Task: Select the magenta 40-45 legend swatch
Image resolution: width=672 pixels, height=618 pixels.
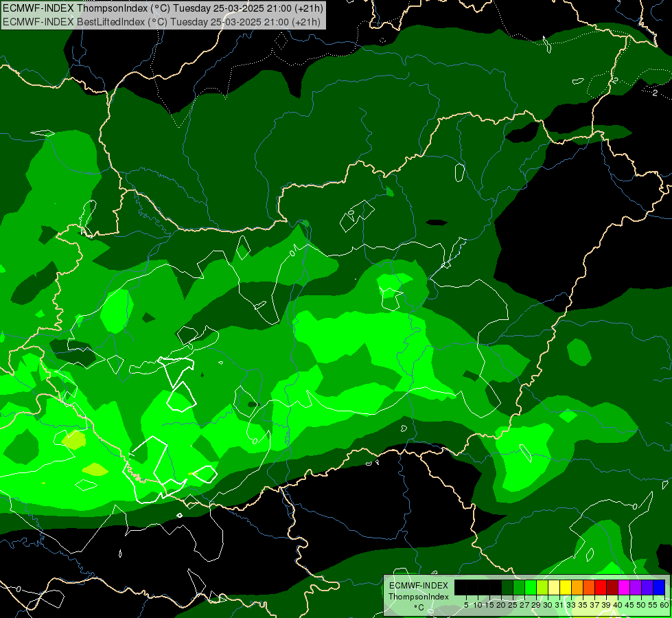Action: 624,587
